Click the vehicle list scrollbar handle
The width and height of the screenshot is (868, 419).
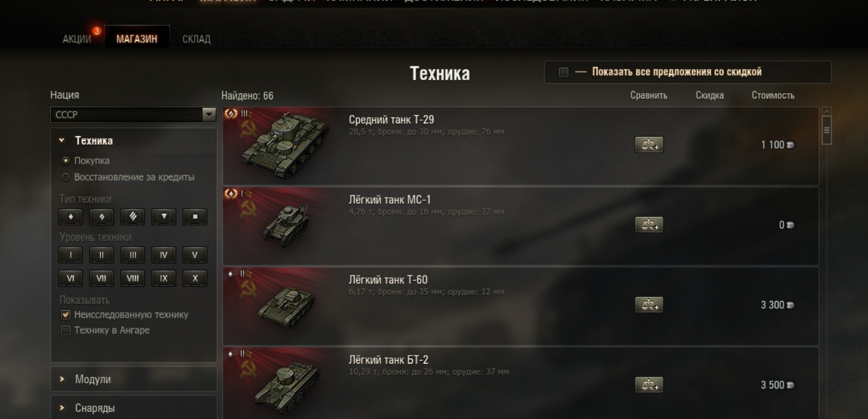827,130
